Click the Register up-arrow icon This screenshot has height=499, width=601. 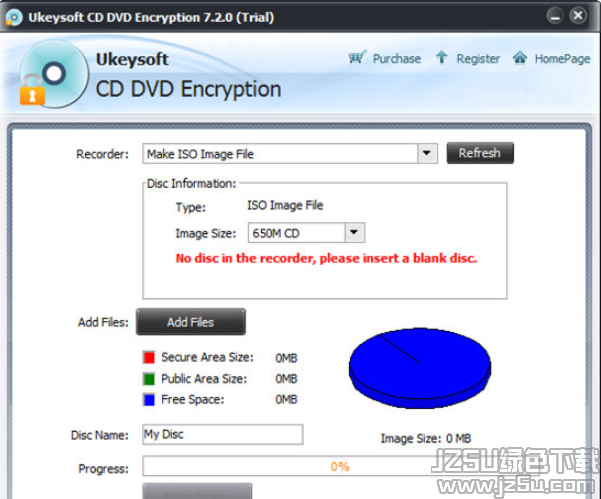(442, 58)
